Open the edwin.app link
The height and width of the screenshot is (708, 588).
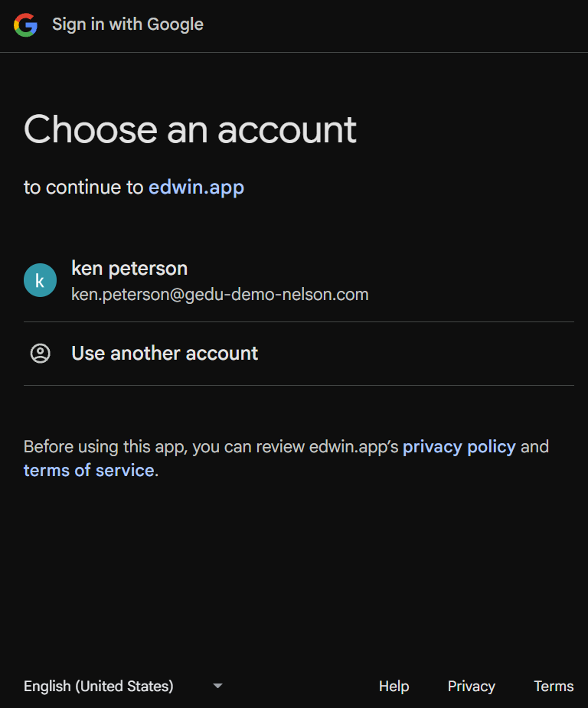click(196, 188)
